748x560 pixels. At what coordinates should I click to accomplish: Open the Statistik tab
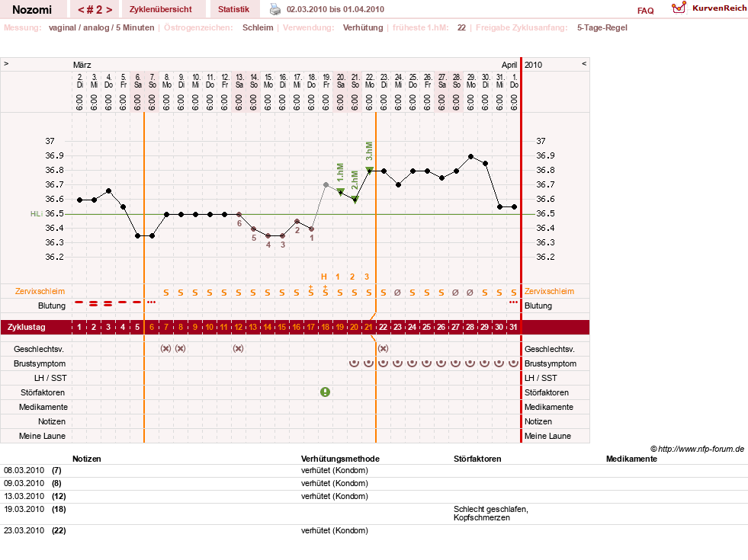[x=233, y=9]
